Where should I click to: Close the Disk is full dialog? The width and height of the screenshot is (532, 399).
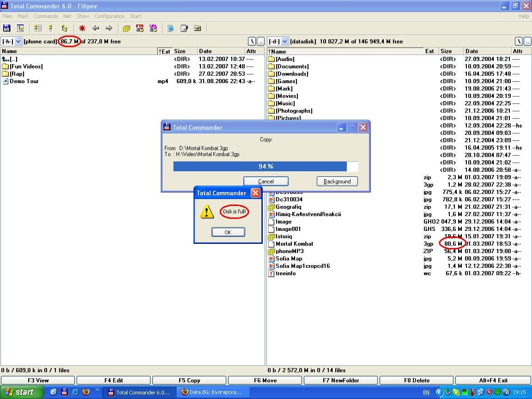click(x=255, y=193)
